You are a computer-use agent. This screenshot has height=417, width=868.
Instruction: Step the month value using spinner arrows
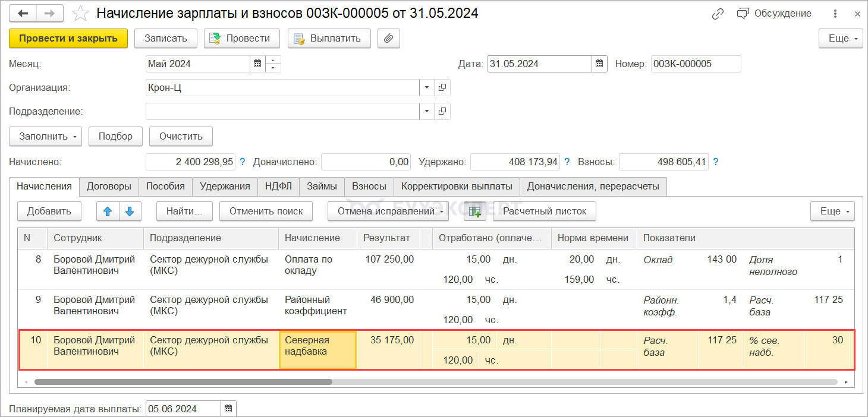[273, 64]
